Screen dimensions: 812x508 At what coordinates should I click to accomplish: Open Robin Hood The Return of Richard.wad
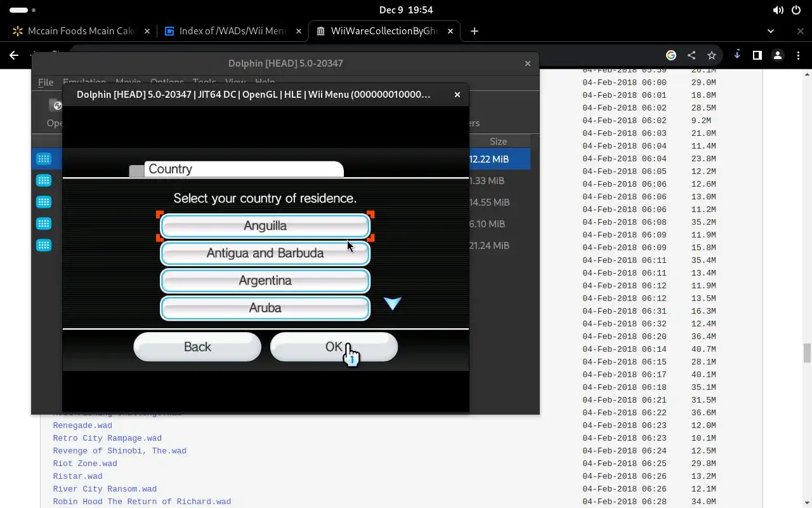point(142,502)
